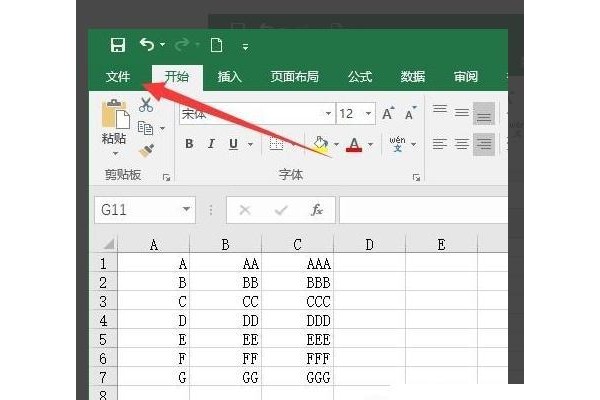600x400 pixels.
Task: Open 剪贴板 clipboard pane launcher
Action: 166,177
